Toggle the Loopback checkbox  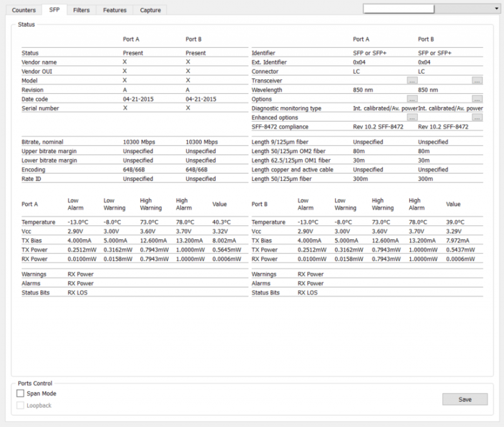(21, 405)
